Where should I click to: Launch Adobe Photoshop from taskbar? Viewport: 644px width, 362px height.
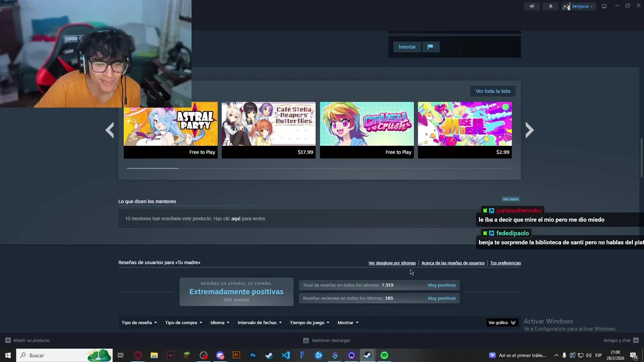tap(253, 355)
